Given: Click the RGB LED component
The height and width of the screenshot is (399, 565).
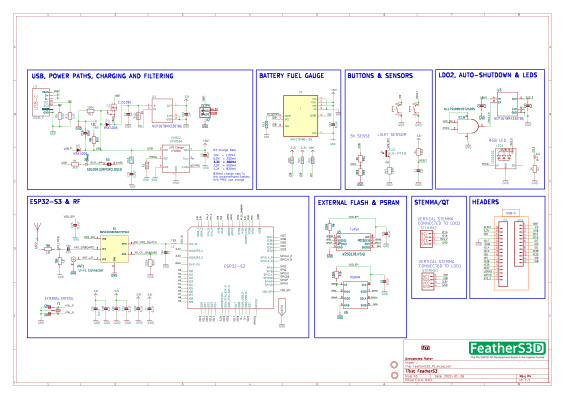Looking at the screenshot, I should coord(505,158).
